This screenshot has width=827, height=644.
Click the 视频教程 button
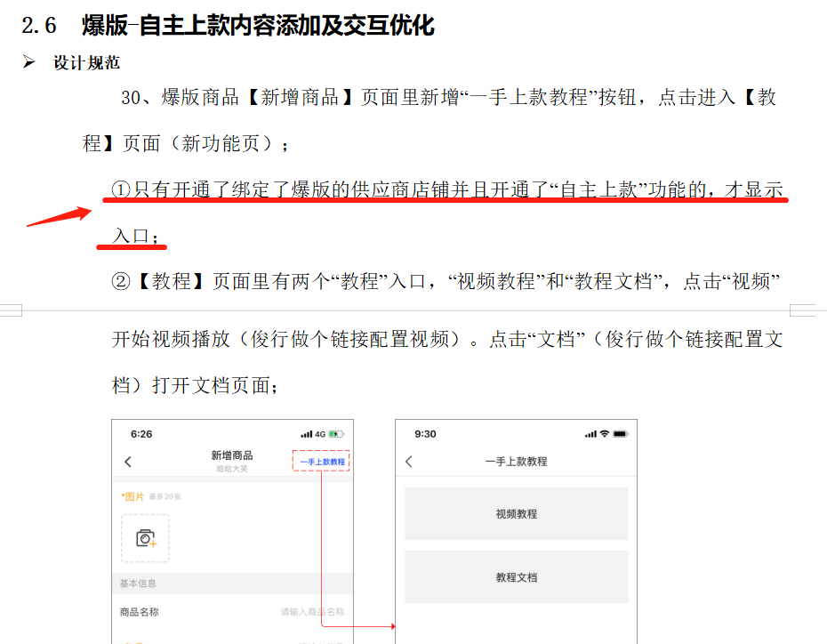pos(517,514)
